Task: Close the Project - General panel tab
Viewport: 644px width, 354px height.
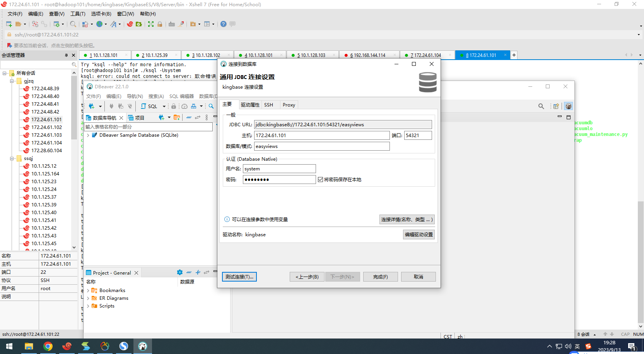Action: coord(136,273)
